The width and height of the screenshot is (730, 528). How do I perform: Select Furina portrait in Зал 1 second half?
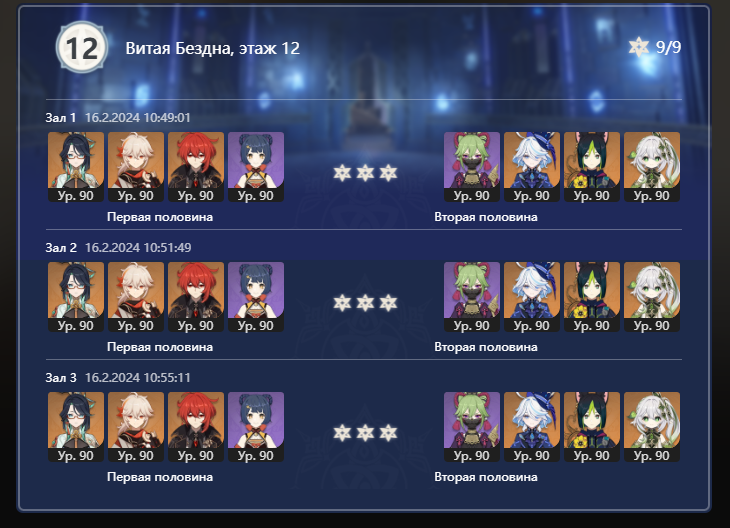532,167
